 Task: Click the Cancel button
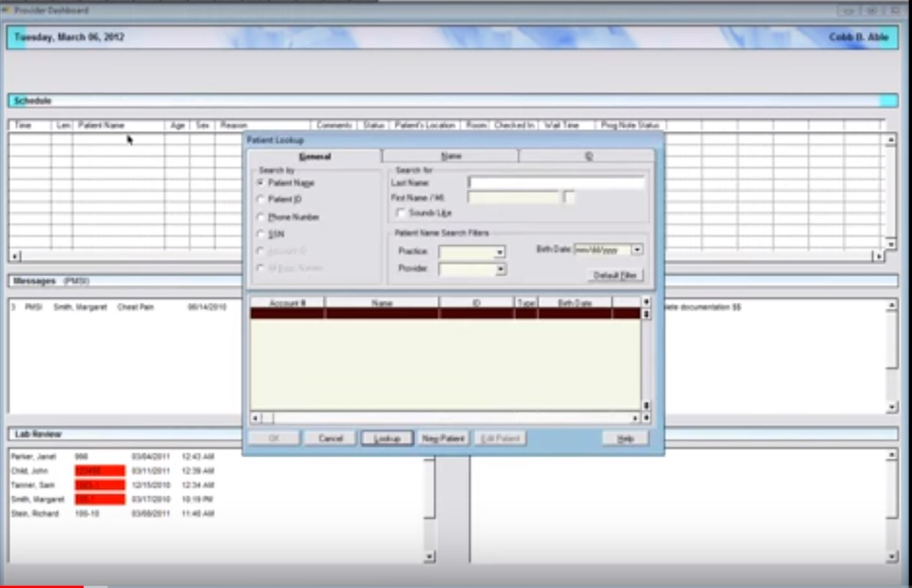click(x=331, y=439)
